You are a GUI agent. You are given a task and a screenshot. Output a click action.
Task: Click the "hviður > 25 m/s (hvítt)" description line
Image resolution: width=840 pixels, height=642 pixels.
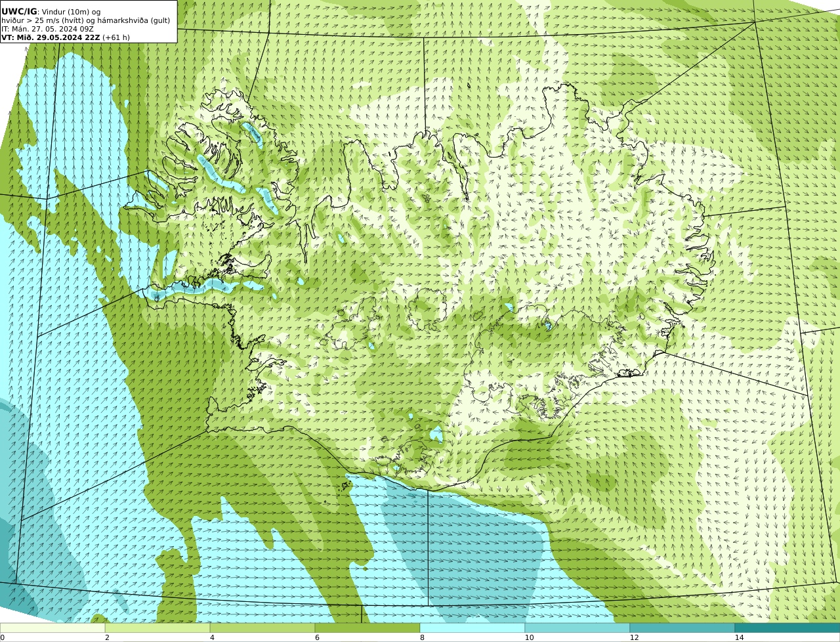(x=86, y=20)
